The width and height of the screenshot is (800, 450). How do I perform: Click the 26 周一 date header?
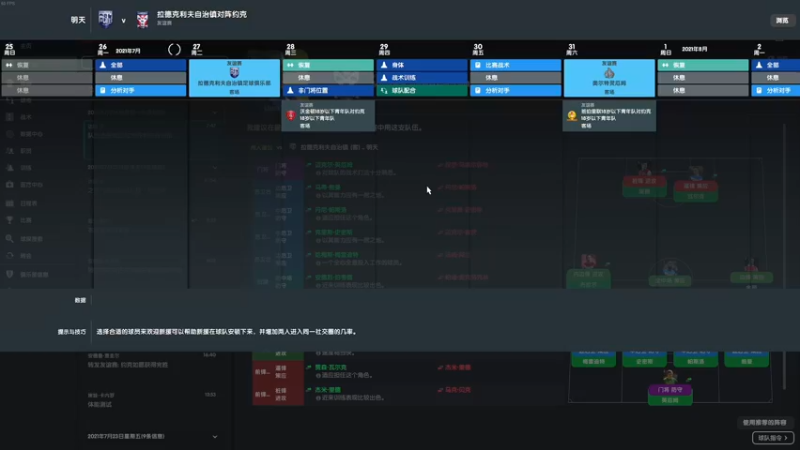tap(103, 49)
